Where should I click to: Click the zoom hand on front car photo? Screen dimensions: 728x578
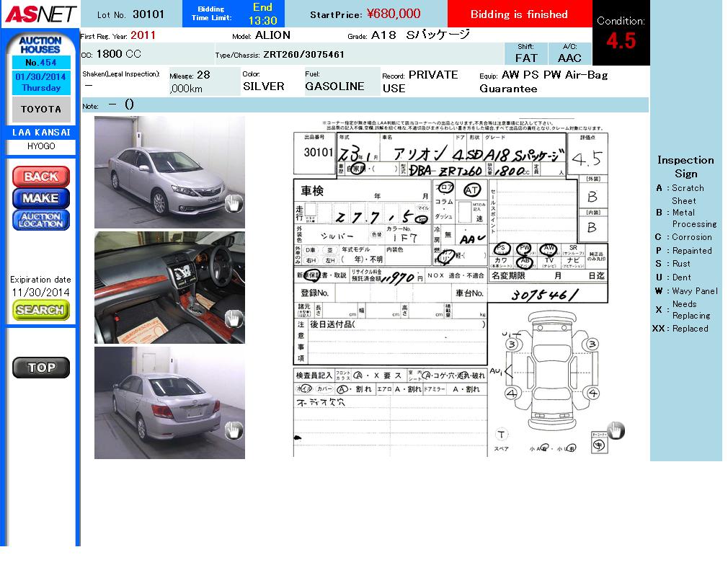233,204
